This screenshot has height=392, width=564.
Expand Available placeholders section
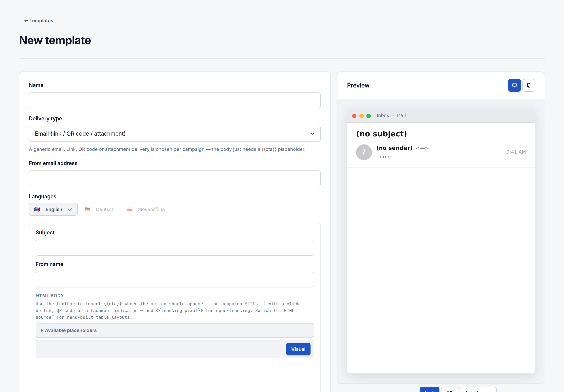click(x=175, y=330)
